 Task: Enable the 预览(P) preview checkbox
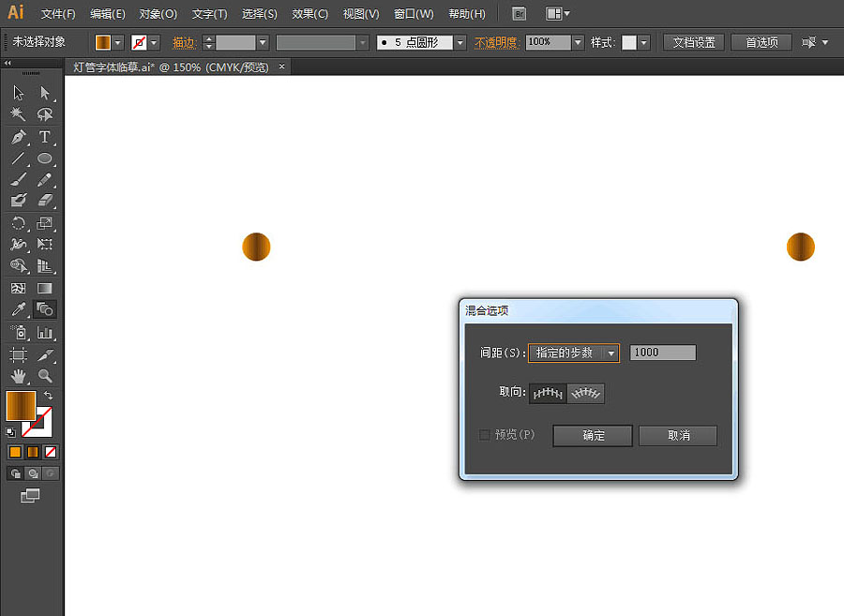point(485,435)
